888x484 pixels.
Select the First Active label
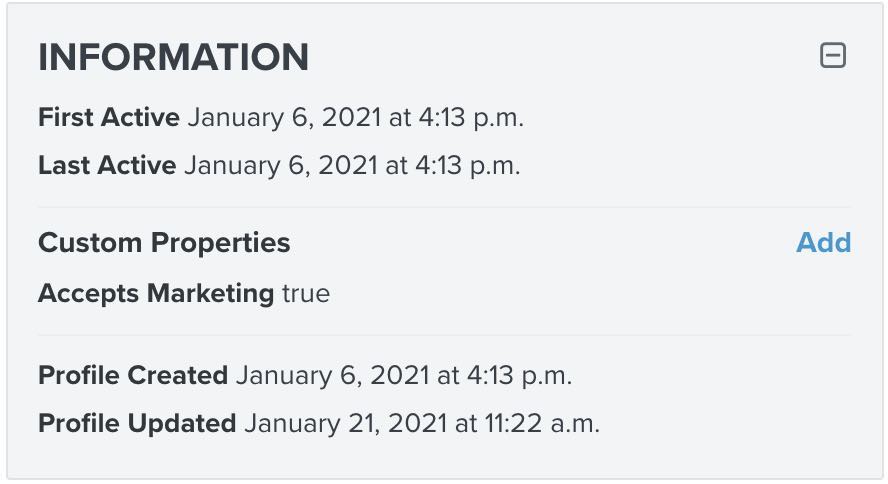click(x=109, y=117)
